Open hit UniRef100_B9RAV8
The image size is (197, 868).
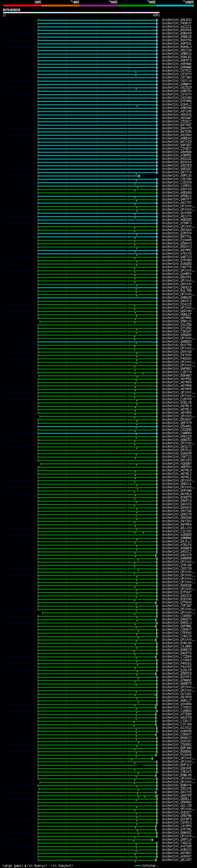[x=176, y=33]
